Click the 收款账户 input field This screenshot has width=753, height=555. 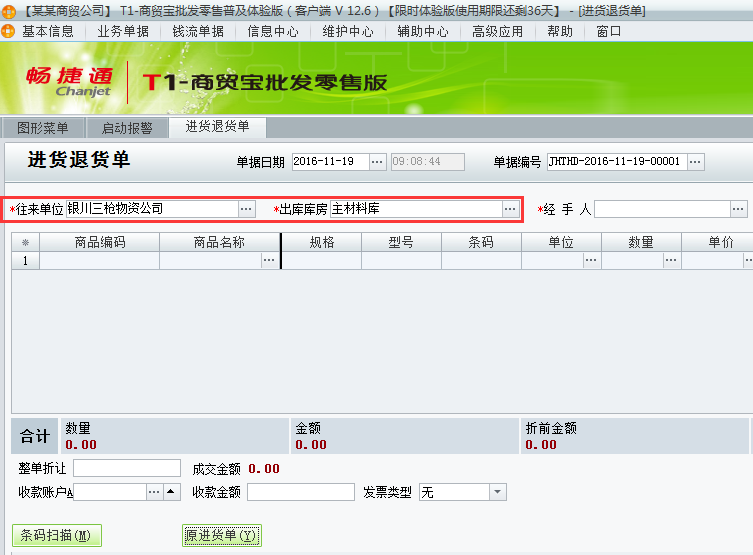109,492
